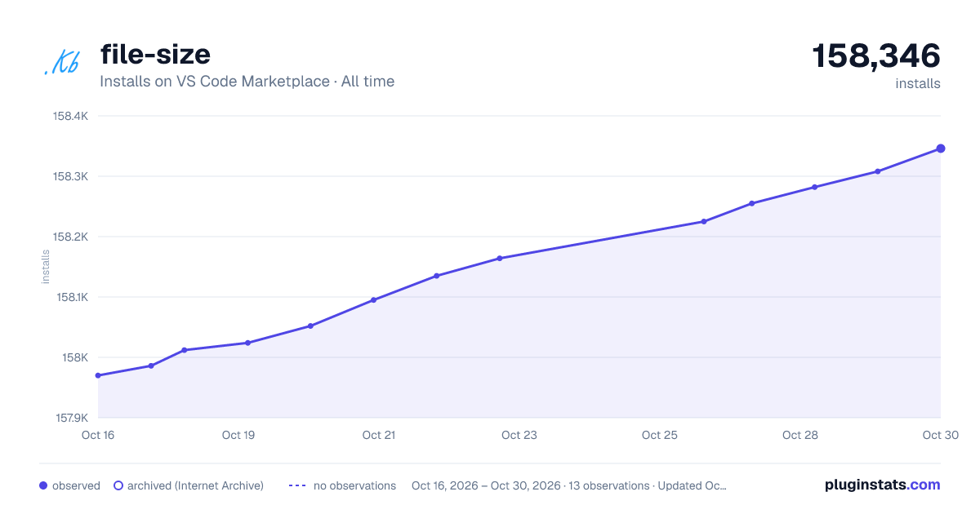Click the 'archived (Internet Archive)' legend label
Image resolution: width=980 pixels, height=514 pixels.
(195, 485)
